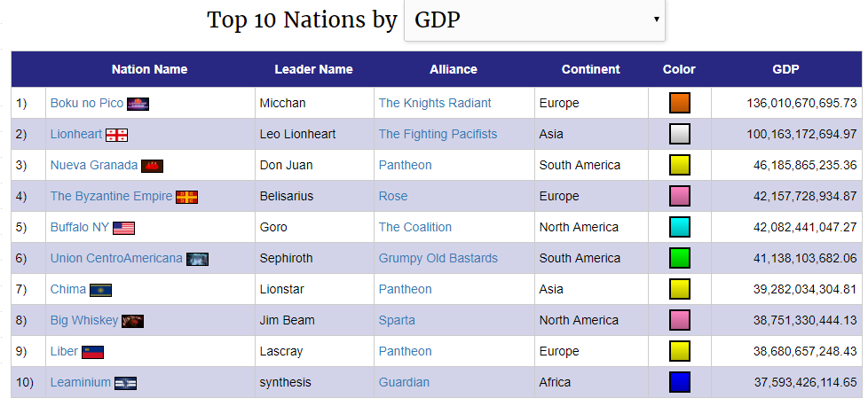
Task: Click the blue color swatch for Leaminium
Action: pos(680,383)
